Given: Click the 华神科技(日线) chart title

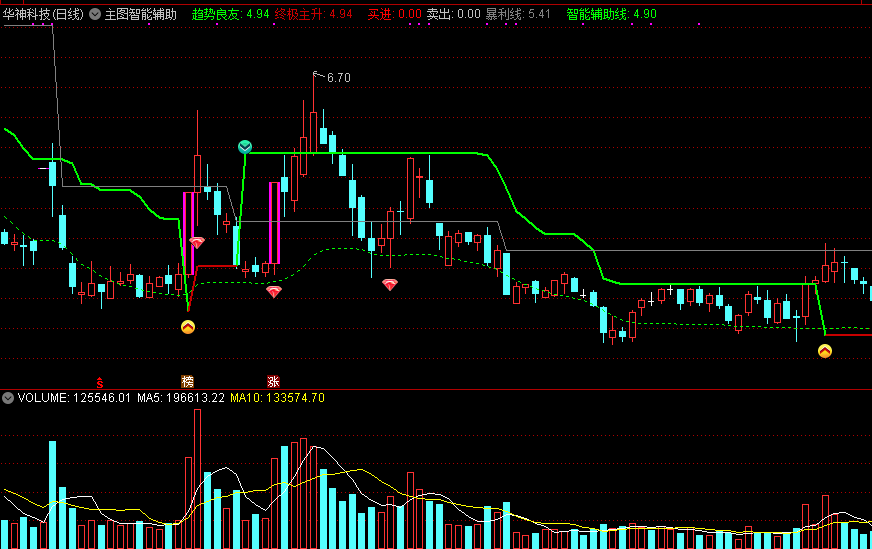Looking at the screenshot, I should coord(43,14).
